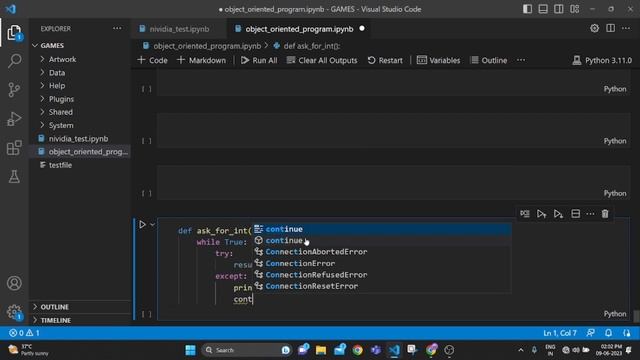
Task: Open Chrome from the taskbar
Action: point(358,350)
